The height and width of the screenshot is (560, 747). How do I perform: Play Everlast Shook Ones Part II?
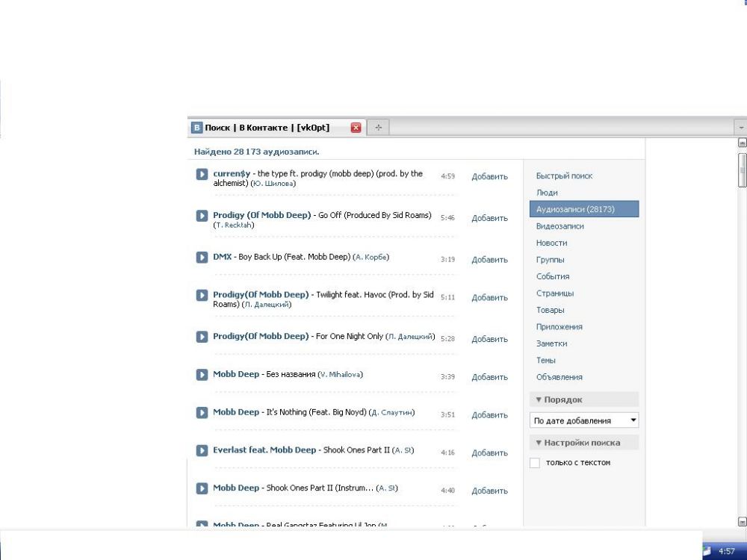[202, 450]
